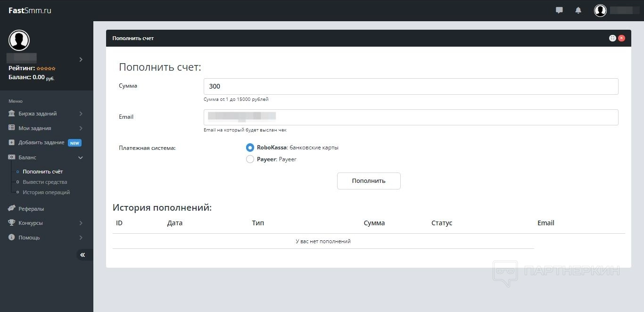
Task: Collapse sidebar with double-chevron button
Action: tap(83, 255)
